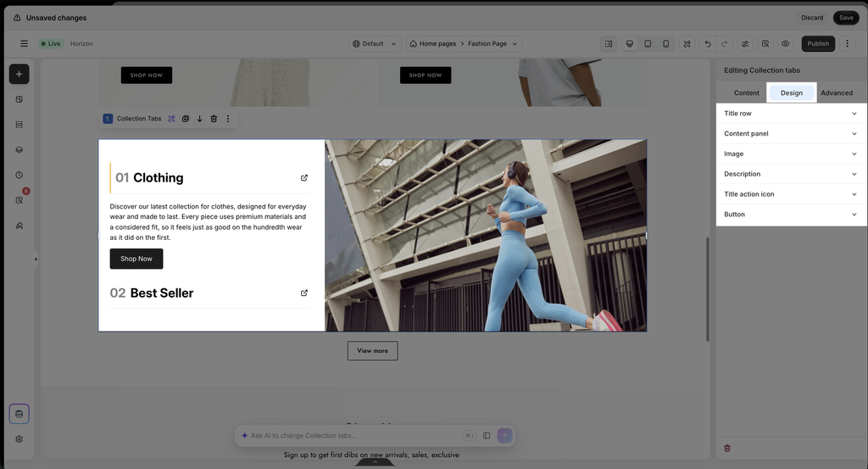Switch to desktop preview device
This screenshot has width=868, height=469.
[630, 44]
